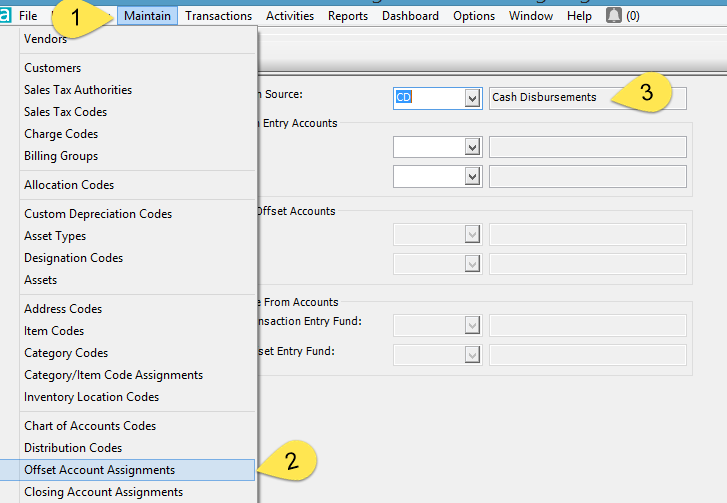The height and width of the screenshot is (503, 727).
Task: Choose Closing Account Assignments from menu
Action: (x=103, y=492)
